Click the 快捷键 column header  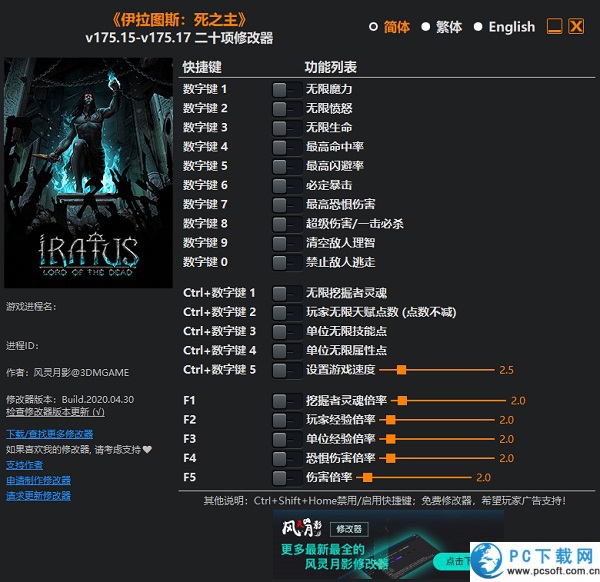[x=202, y=67]
